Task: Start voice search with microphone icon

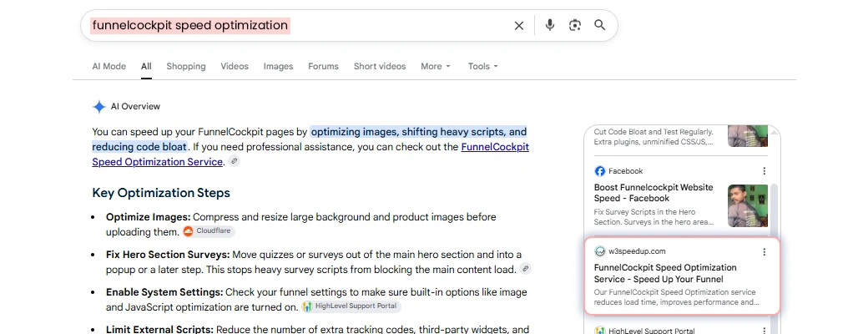Action: 550,25
